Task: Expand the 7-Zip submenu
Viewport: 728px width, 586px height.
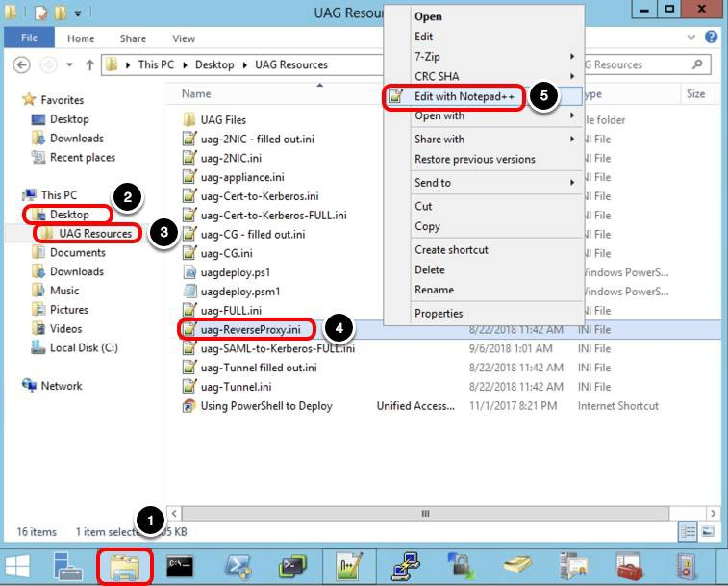Action: pyautogui.click(x=483, y=57)
